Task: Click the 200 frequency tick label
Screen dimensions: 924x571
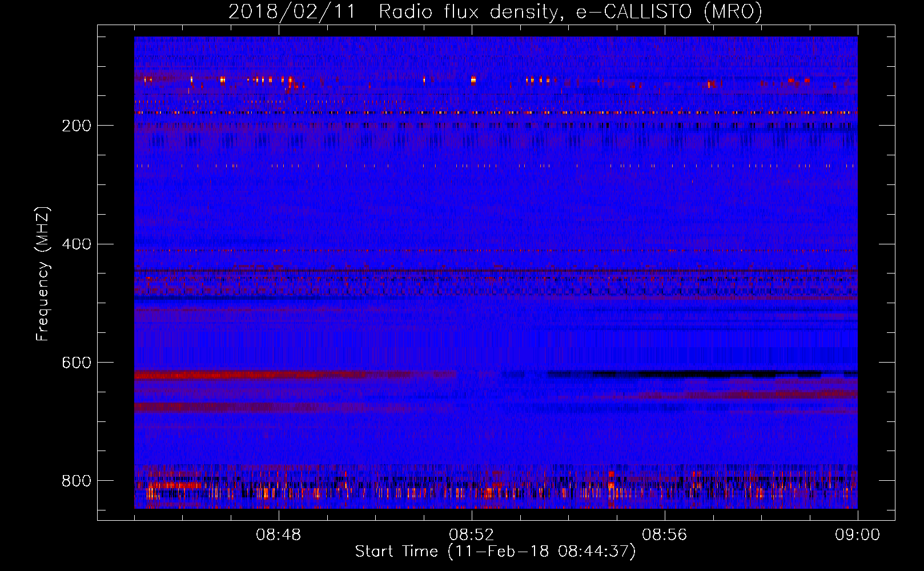Action: click(x=77, y=126)
